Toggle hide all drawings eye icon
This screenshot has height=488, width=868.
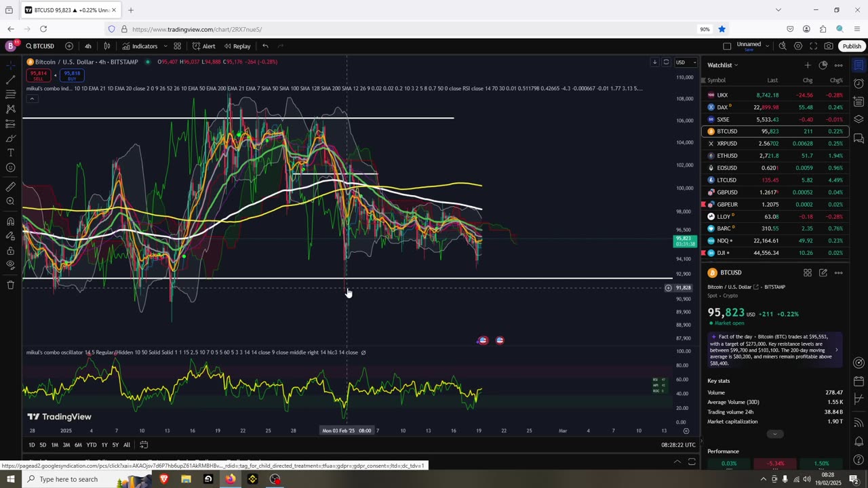10,265
